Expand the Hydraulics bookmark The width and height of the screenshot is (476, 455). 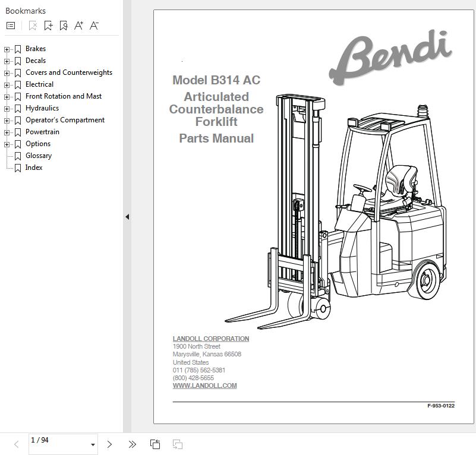pos(7,108)
